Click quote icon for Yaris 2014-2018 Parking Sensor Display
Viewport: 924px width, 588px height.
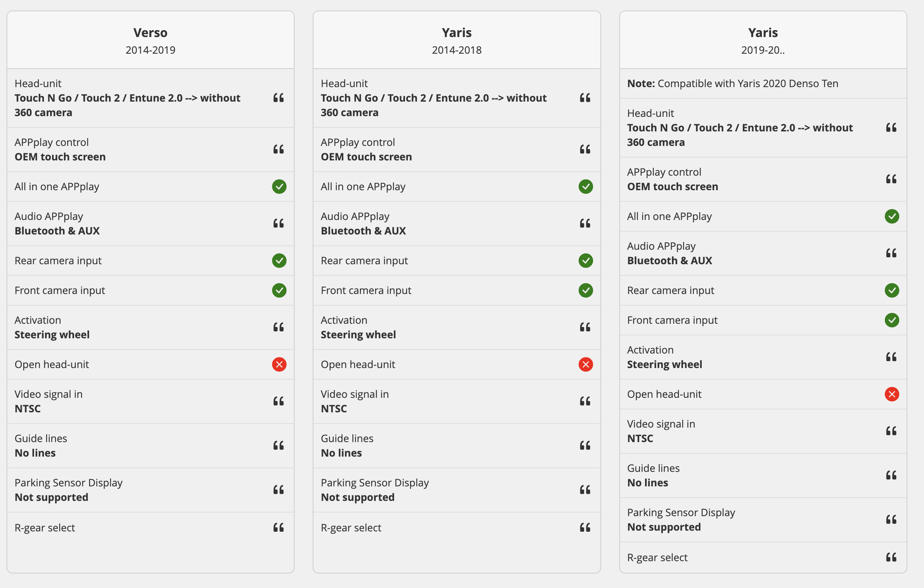(585, 490)
